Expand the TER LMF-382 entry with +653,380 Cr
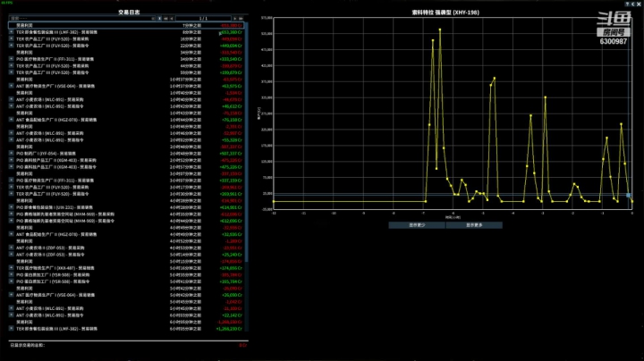 coord(12,32)
